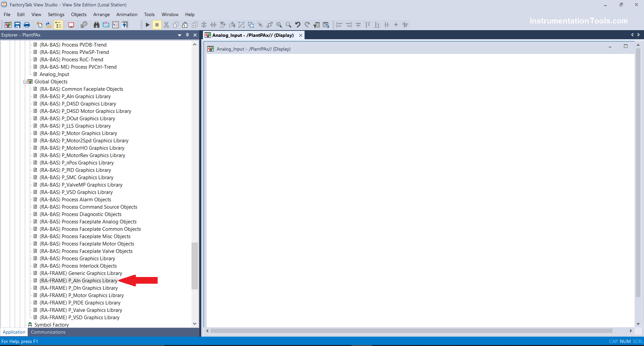
Task: Select (RA-FRAME) P_PIDE Graphics Library
Action: point(80,303)
